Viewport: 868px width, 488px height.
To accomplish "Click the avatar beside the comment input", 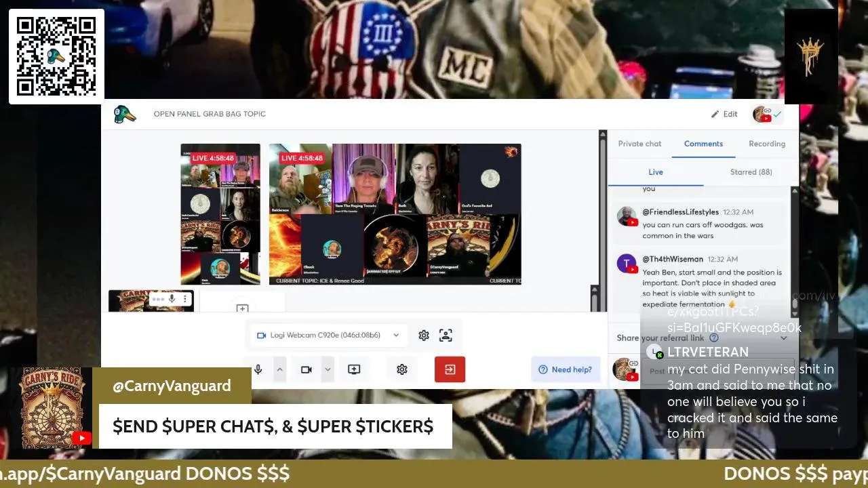I will point(625,369).
